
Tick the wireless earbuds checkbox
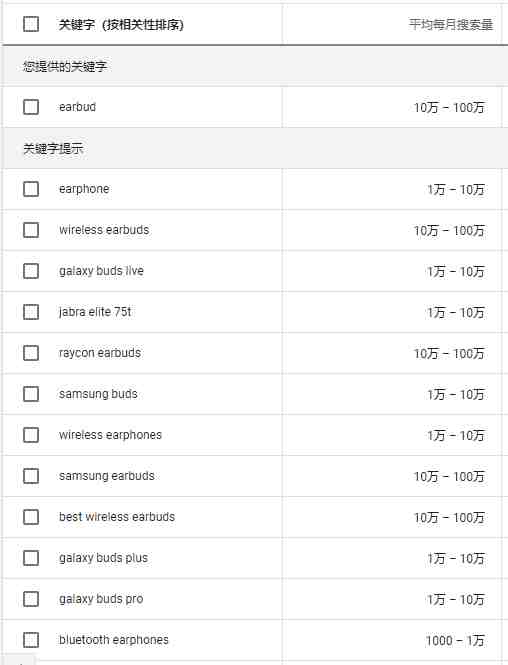click(31, 230)
